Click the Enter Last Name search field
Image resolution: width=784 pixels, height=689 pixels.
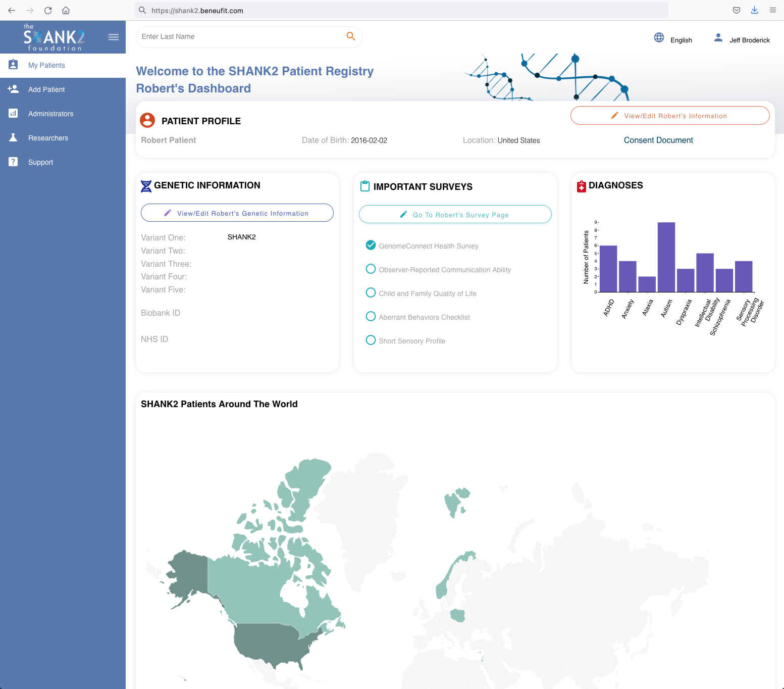coord(240,37)
